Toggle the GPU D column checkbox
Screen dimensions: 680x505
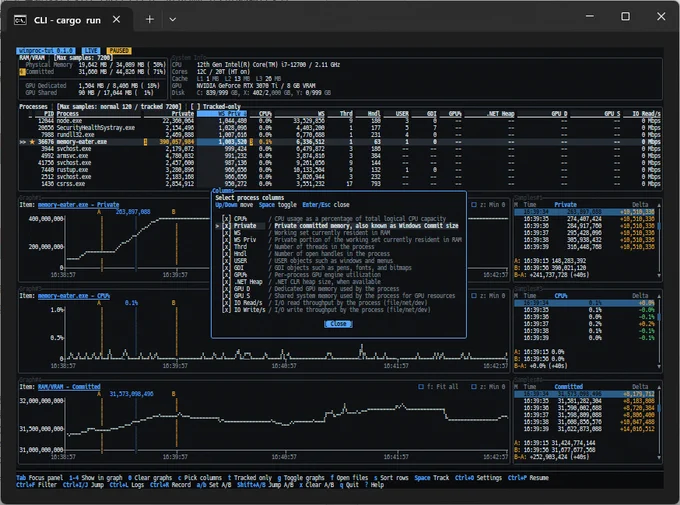226,289
